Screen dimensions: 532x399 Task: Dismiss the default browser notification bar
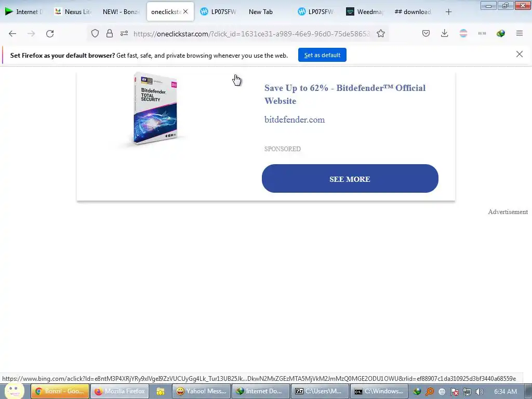coord(519,54)
